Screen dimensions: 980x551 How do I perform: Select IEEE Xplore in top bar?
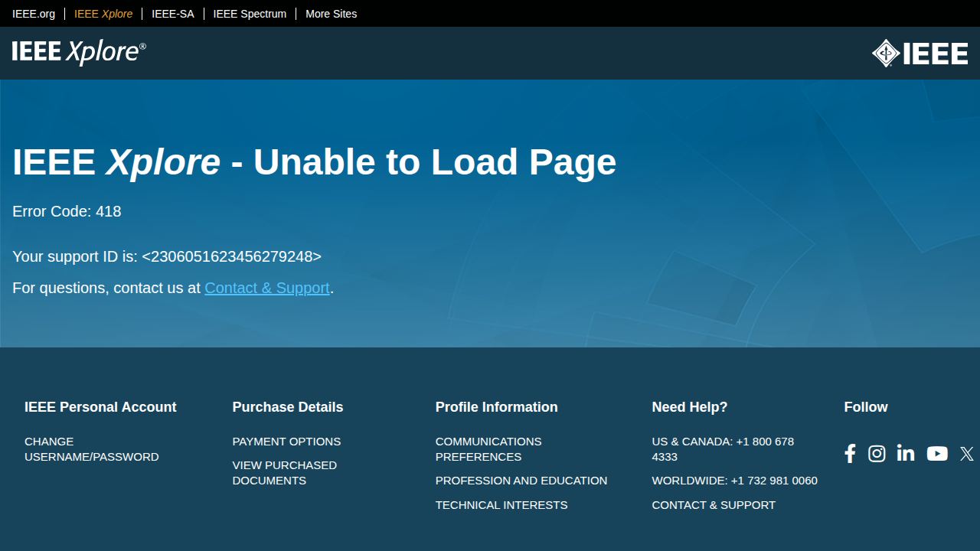pyautogui.click(x=103, y=14)
